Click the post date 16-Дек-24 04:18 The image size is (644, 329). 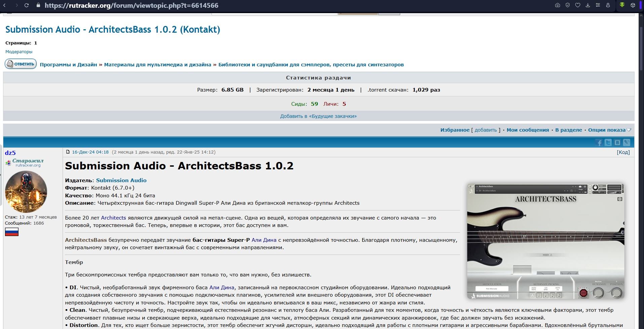[x=90, y=152]
